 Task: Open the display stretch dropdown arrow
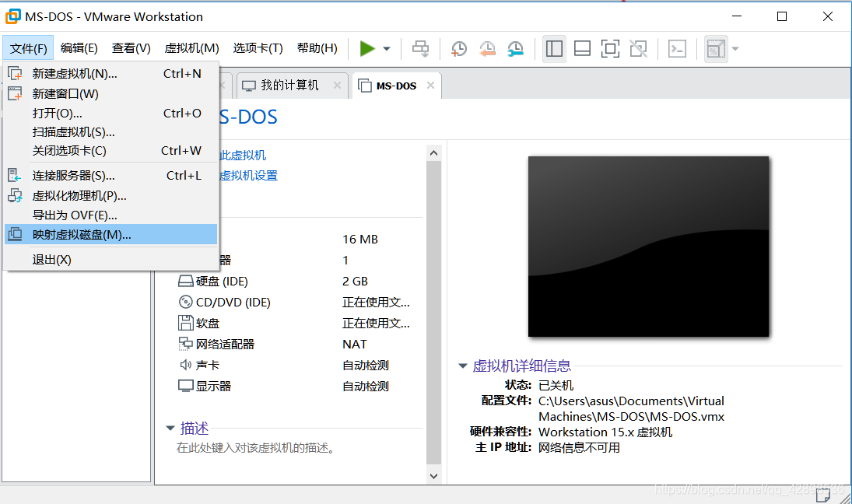click(735, 49)
